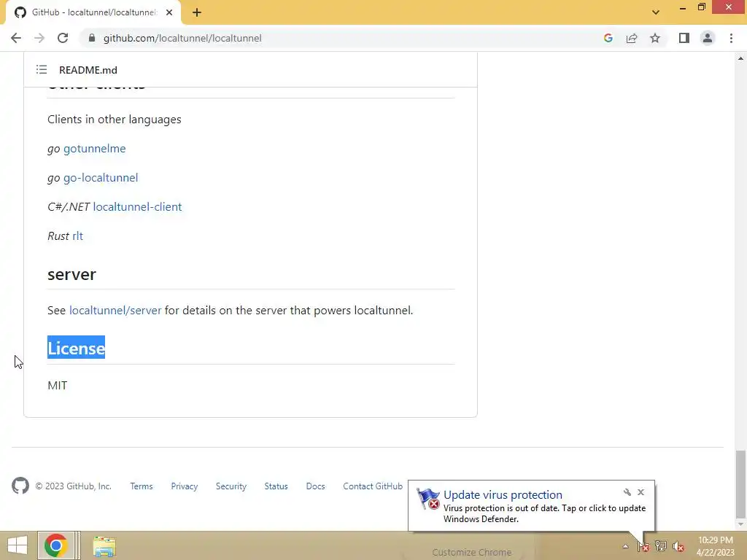Reload the GitHub page

click(x=63, y=38)
